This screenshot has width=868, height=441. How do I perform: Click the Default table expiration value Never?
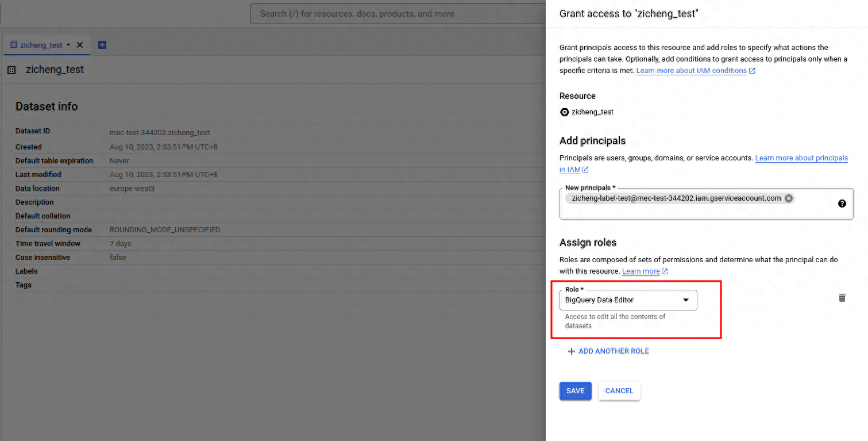tap(119, 161)
